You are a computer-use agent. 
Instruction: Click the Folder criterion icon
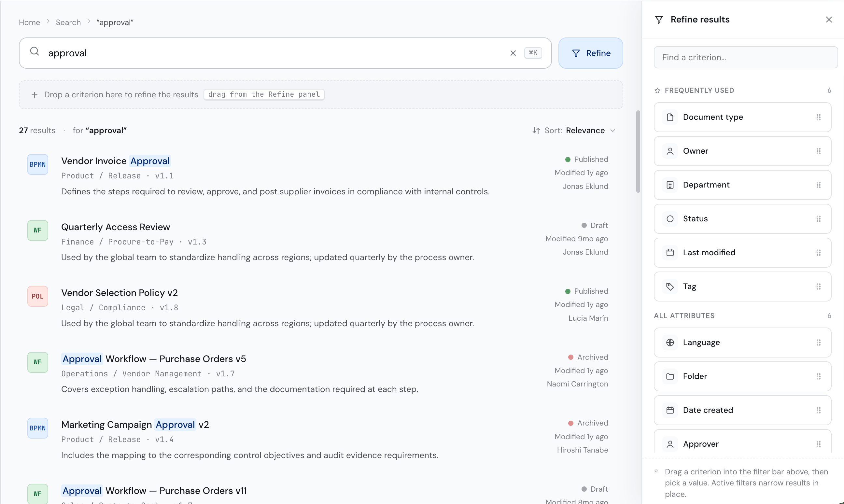pos(670,376)
